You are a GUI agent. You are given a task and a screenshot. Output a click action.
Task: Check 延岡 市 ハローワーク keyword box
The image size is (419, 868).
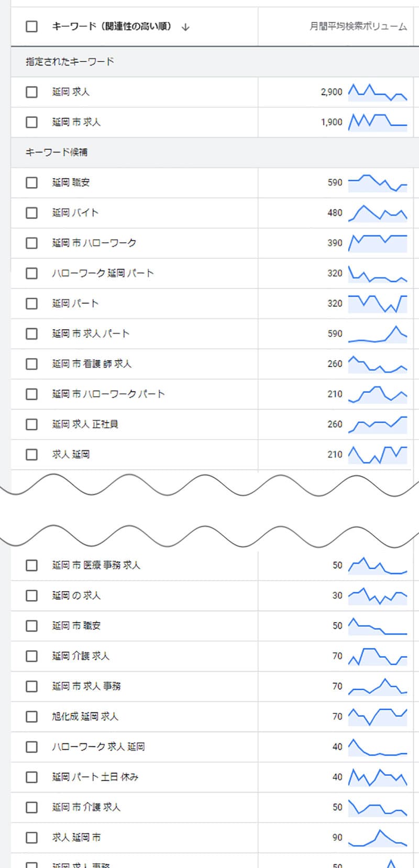pos(32,243)
